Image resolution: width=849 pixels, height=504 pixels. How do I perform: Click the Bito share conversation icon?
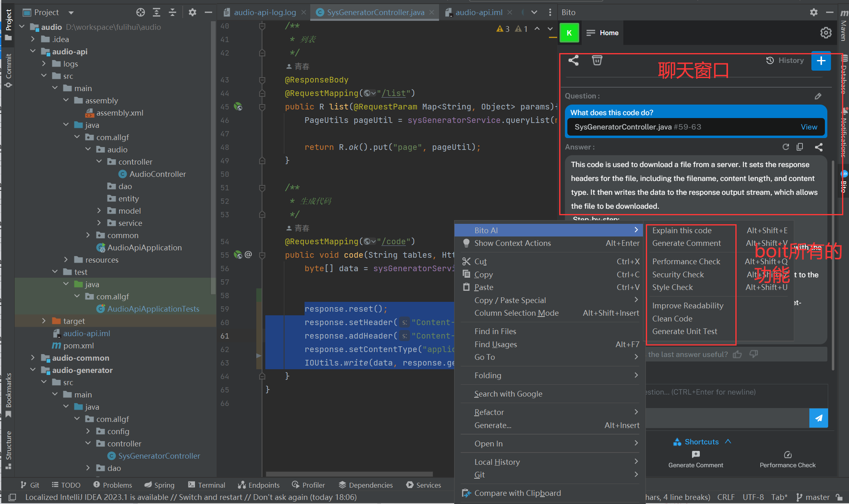(x=573, y=60)
